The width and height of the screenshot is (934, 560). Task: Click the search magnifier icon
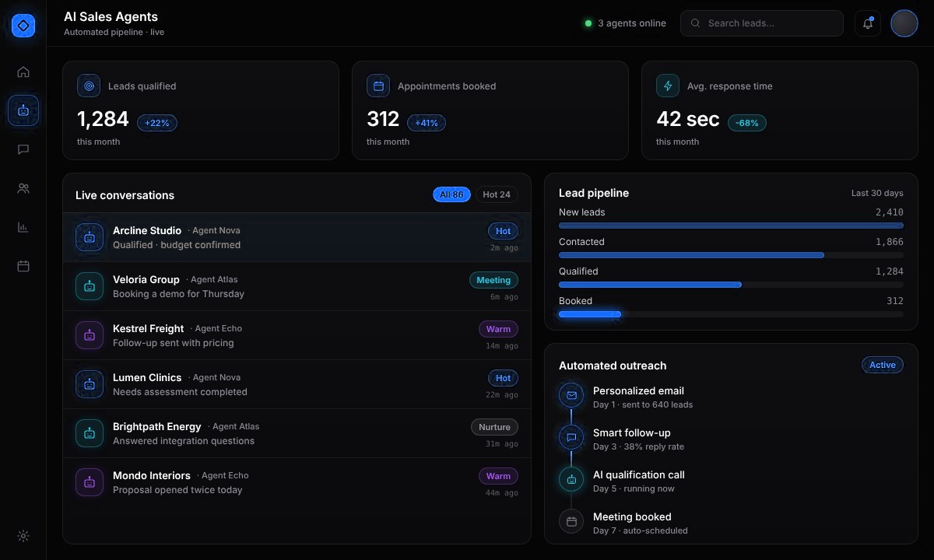pyautogui.click(x=695, y=23)
